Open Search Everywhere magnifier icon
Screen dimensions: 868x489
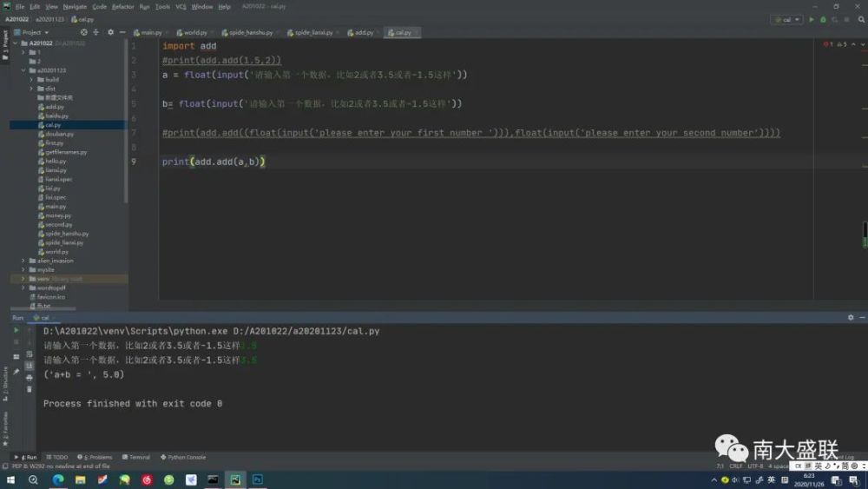pos(861,19)
